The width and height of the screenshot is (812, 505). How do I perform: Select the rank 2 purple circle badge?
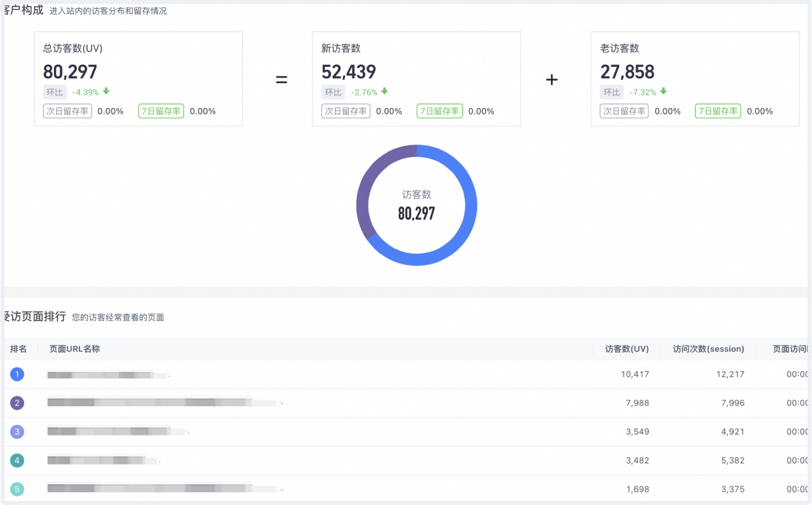point(17,403)
